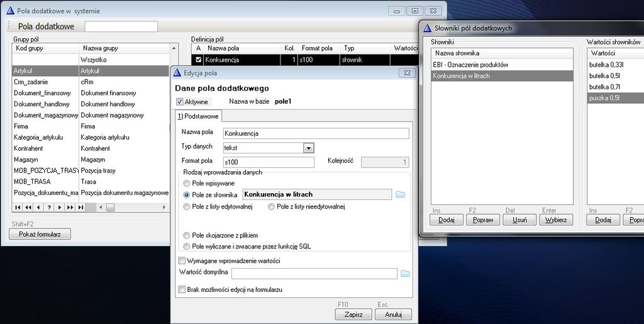Click the Nazwa pola column header

click(x=242, y=48)
